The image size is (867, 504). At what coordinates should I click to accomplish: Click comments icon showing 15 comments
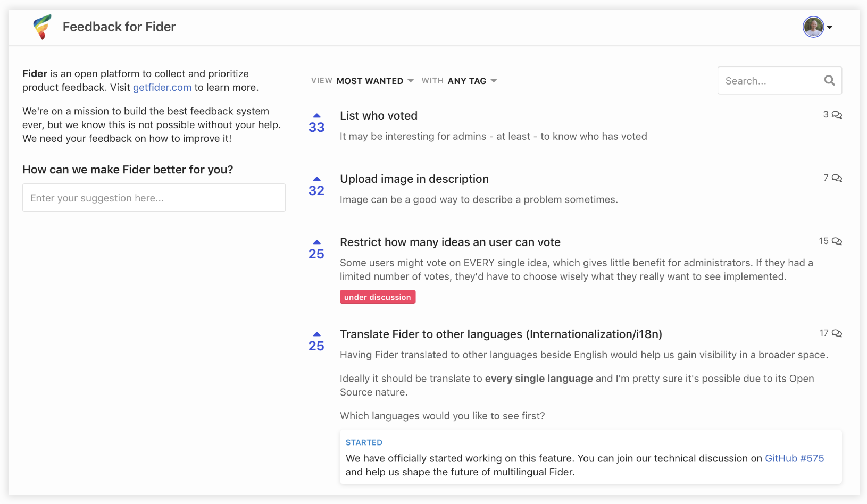coord(837,241)
